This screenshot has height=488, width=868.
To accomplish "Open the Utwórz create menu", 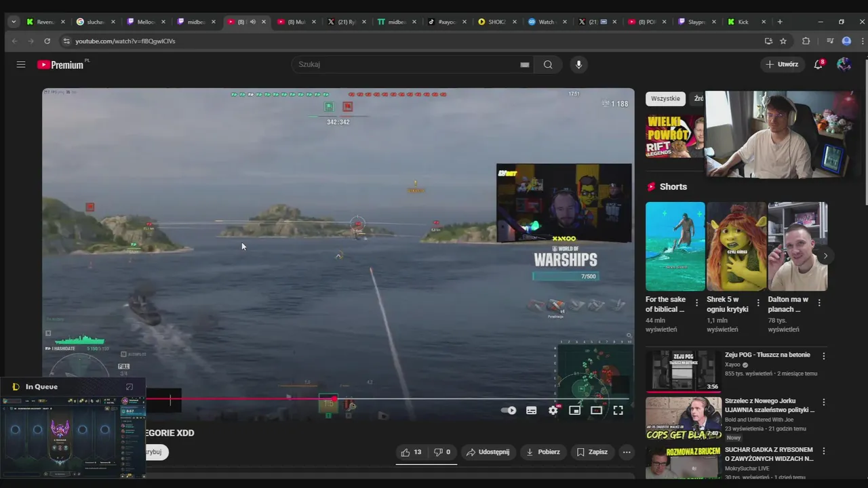I will pyautogui.click(x=782, y=64).
